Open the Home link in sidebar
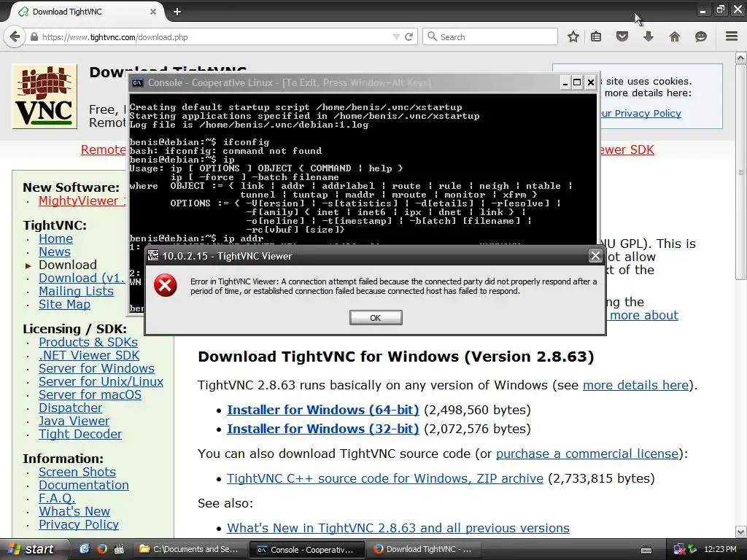The height and width of the screenshot is (560, 747). [x=55, y=238]
